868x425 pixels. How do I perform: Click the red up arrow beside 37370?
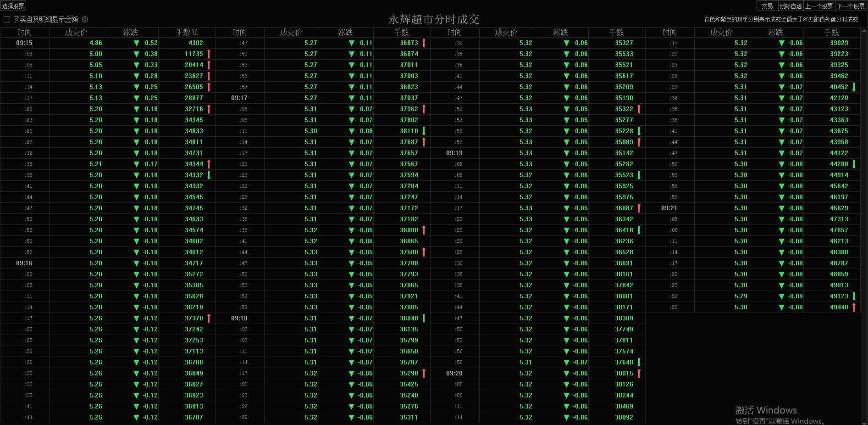209,318
